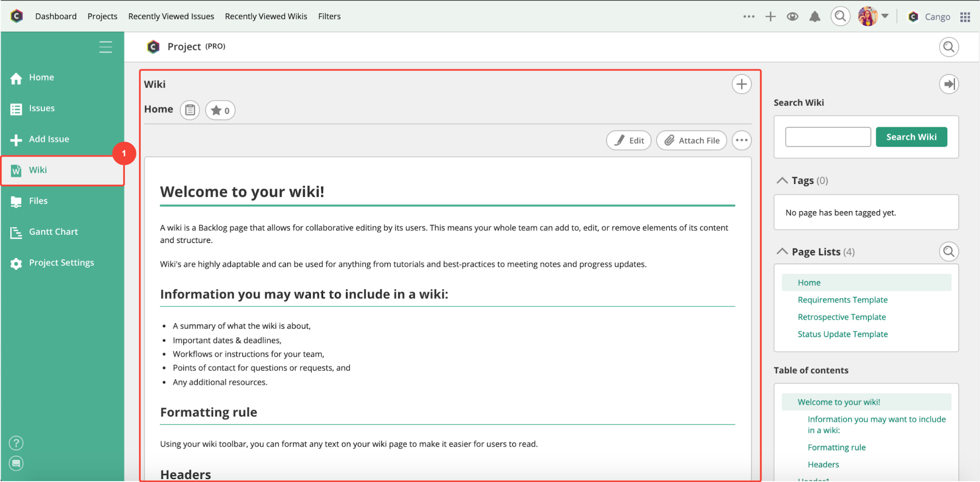Collapse the Tags section
The height and width of the screenshot is (482, 980).
coord(782,180)
